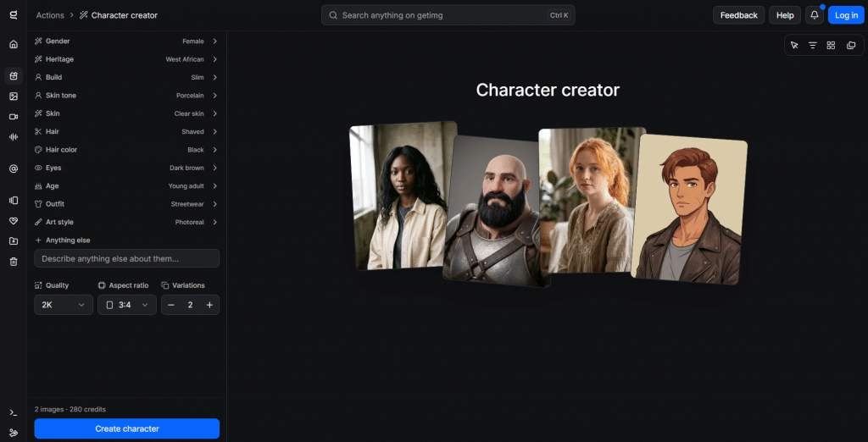The height and width of the screenshot is (442, 868).
Task: Open the image generation sidebar icon
Action: click(x=14, y=97)
